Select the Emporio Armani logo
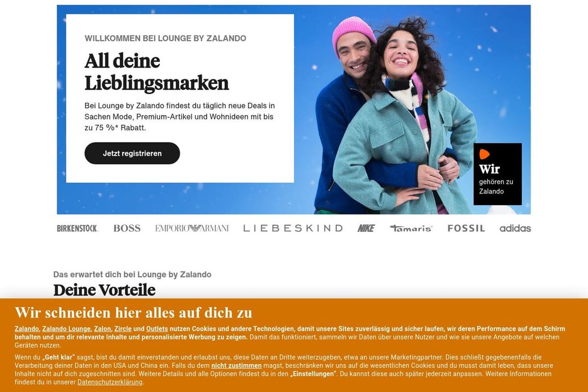 (x=192, y=228)
